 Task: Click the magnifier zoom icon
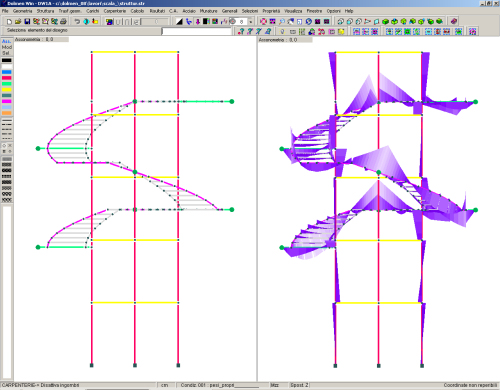282,22
